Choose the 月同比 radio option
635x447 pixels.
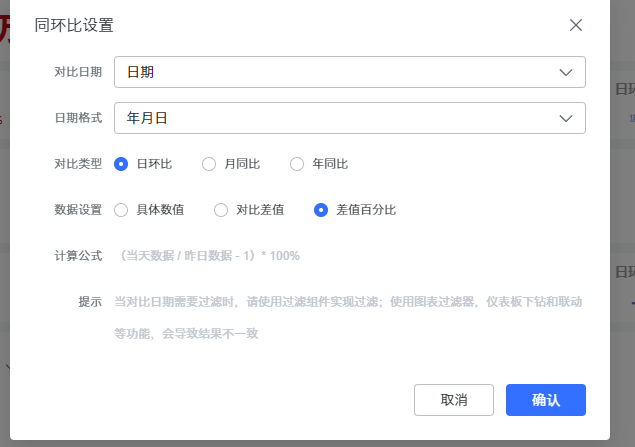tap(209, 164)
